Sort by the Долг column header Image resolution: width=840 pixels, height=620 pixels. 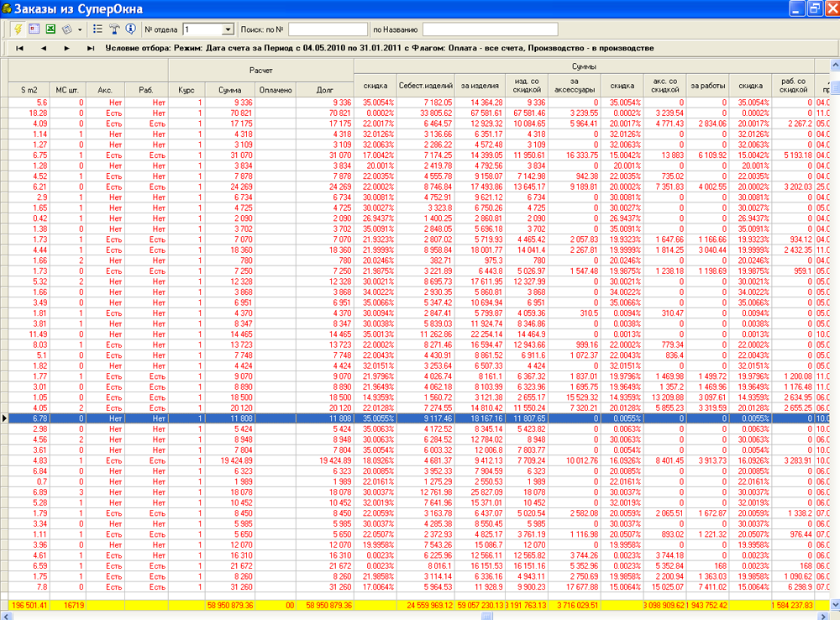pyautogui.click(x=323, y=89)
